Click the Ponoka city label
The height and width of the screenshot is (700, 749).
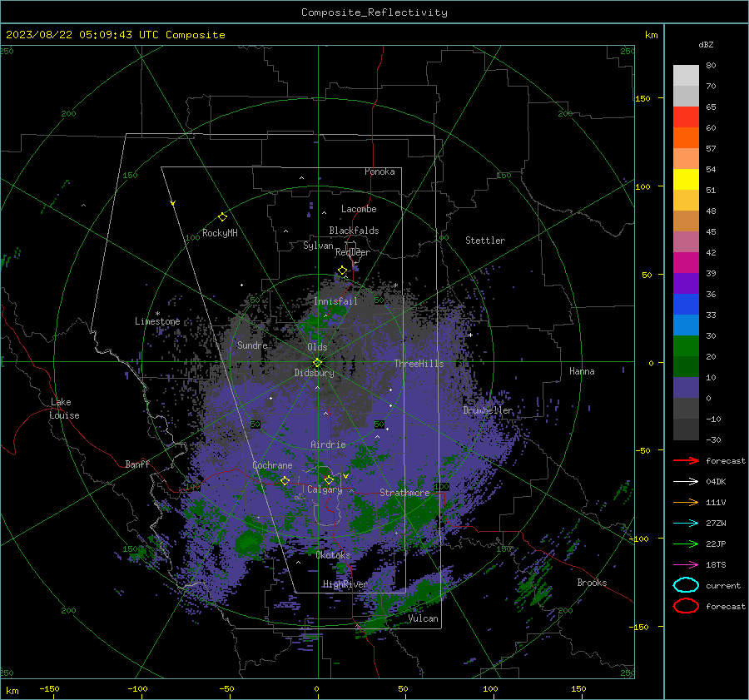coord(379,171)
